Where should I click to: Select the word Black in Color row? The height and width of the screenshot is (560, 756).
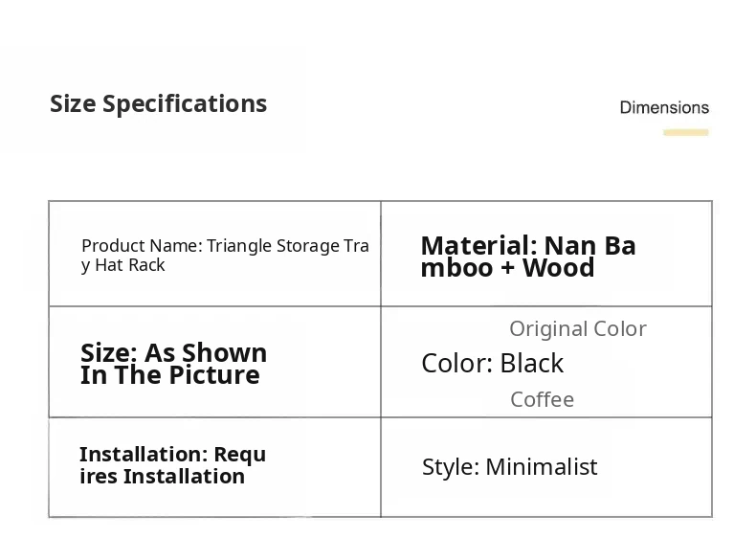532,364
